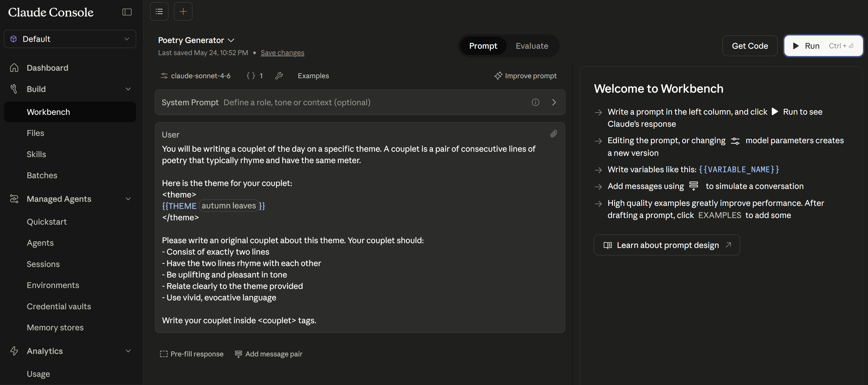
Task: Open Workbench in sidebar
Action: [x=70, y=112]
